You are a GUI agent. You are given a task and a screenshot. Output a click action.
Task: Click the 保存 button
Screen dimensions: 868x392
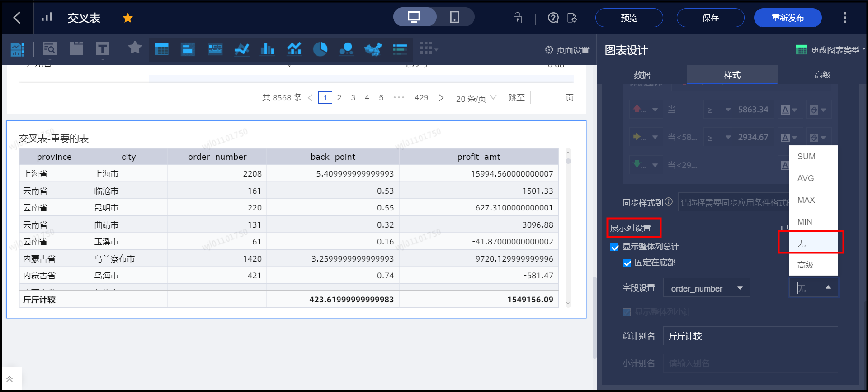tap(710, 18)
